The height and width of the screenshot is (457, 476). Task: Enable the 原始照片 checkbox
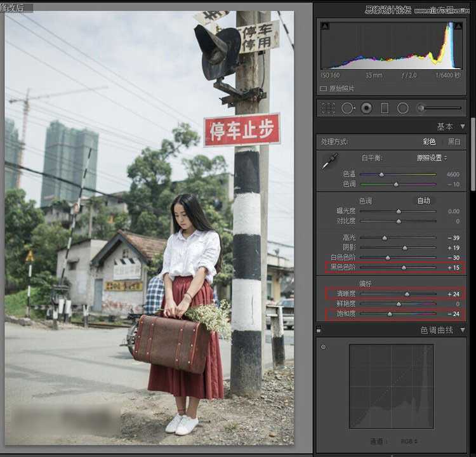(x=323, y=89)
